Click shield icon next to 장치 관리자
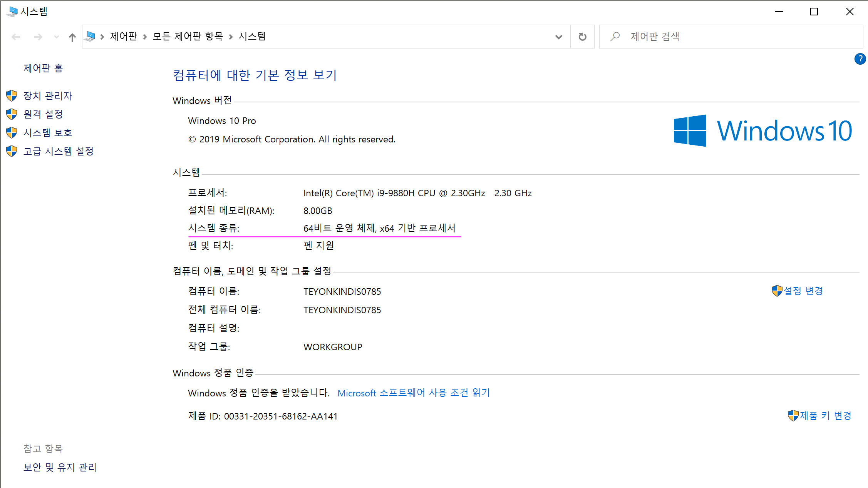Screen dimensions: 868x488 coord(12,96)
